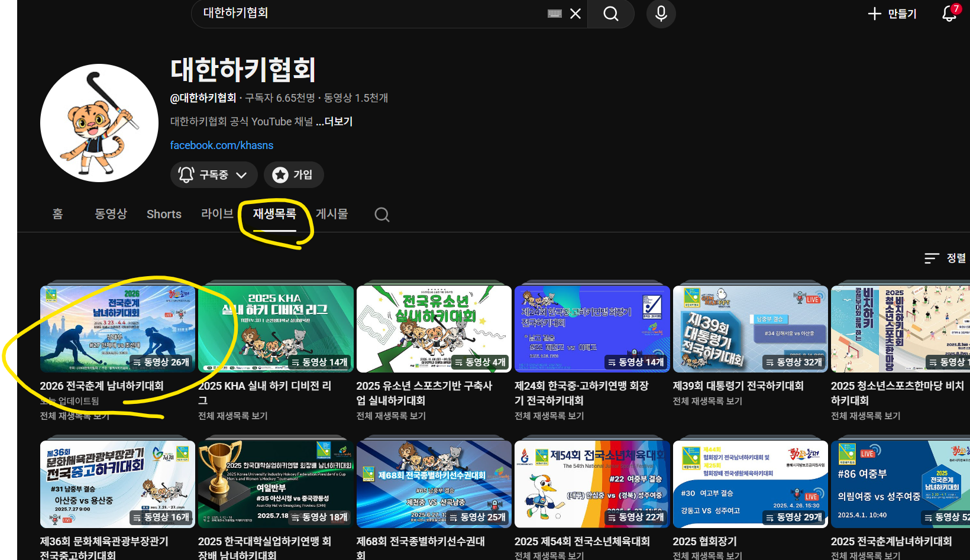This screenshot has height=560, width=970.
Task: Open the notifications bell
Action: [949, 14]
